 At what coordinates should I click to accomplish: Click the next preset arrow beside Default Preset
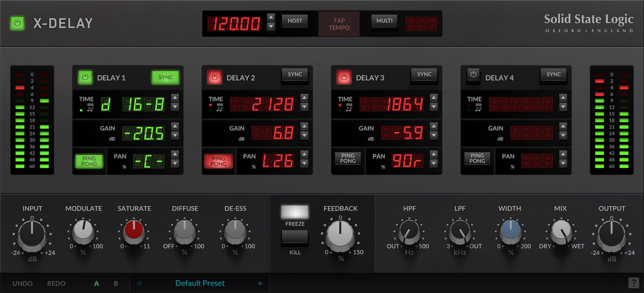tap(261, 283)
